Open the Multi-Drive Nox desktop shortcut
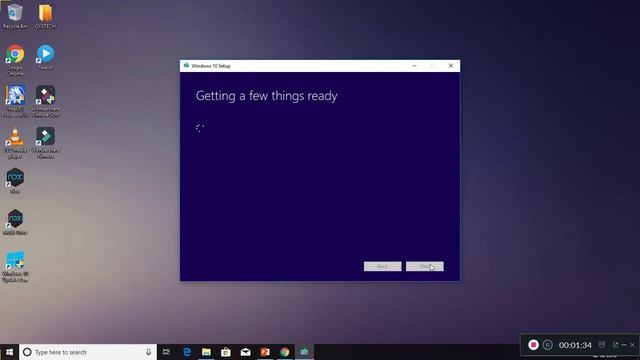This screenshot has width=640, height=360. pyautogui.click(x=15, y=222)
